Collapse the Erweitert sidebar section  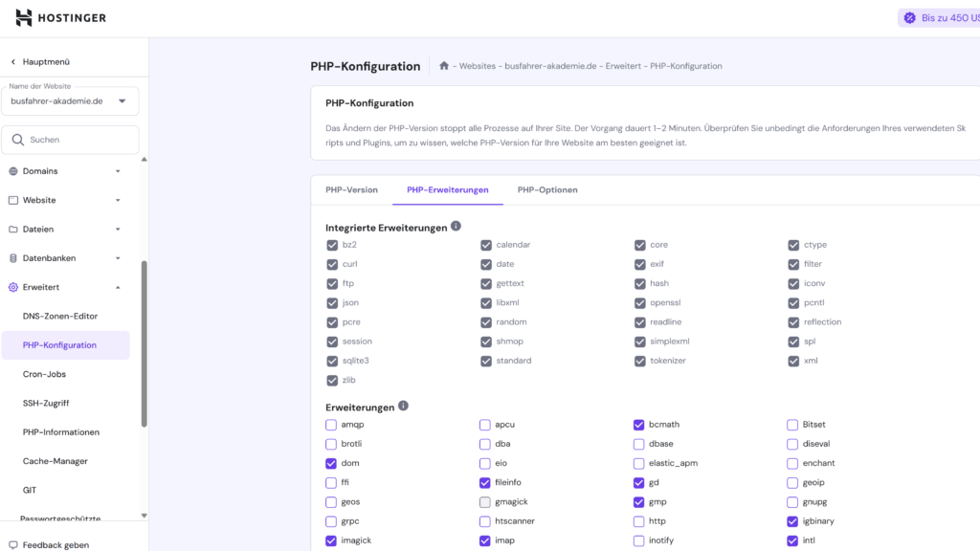[x=65, y=287]
